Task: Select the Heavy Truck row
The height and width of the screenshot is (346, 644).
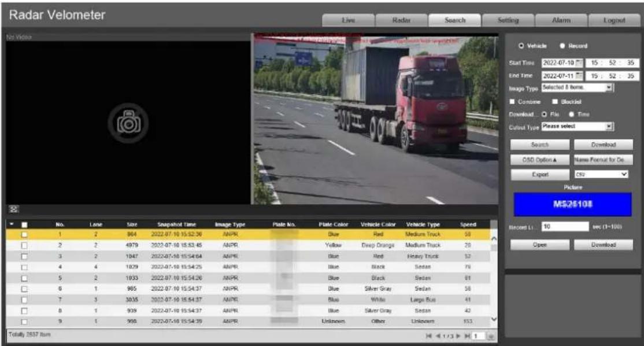Action: pos(247,256)
